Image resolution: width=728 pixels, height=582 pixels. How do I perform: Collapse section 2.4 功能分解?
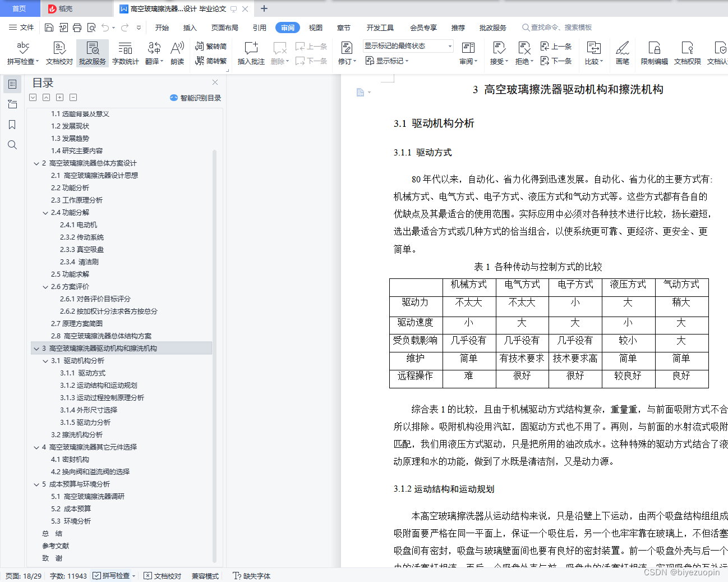45,213
